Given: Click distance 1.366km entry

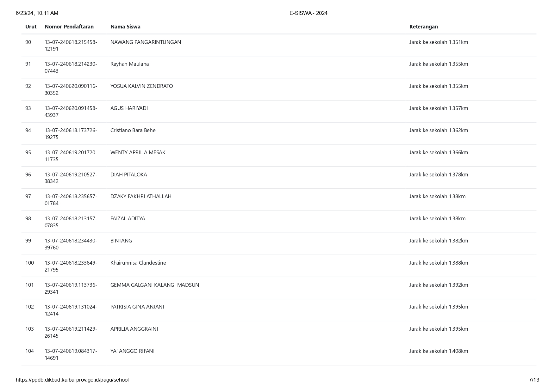Looking at the screenshot, I should [439, 152].
